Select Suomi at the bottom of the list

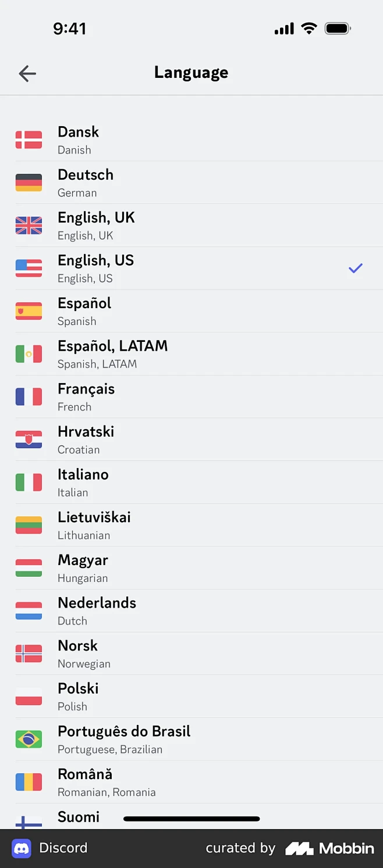(79, 816)
